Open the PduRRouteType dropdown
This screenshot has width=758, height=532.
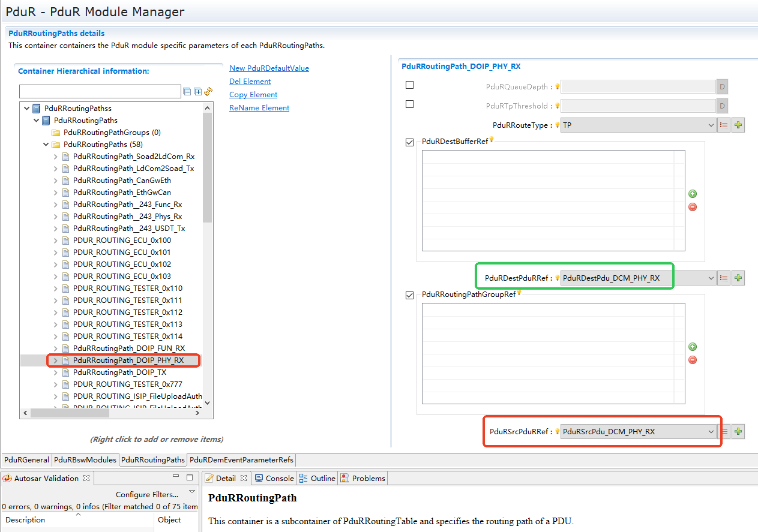click(711, 125)
